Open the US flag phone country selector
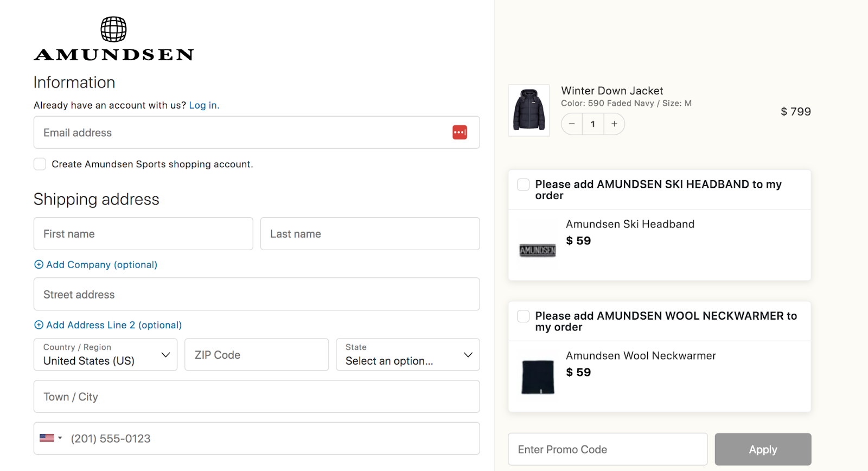This screenshot has width=868, height=471. 51,438
